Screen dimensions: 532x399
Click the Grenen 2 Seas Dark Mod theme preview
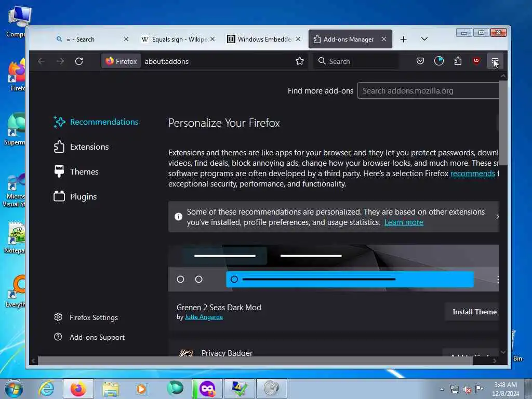coord(334,268)
